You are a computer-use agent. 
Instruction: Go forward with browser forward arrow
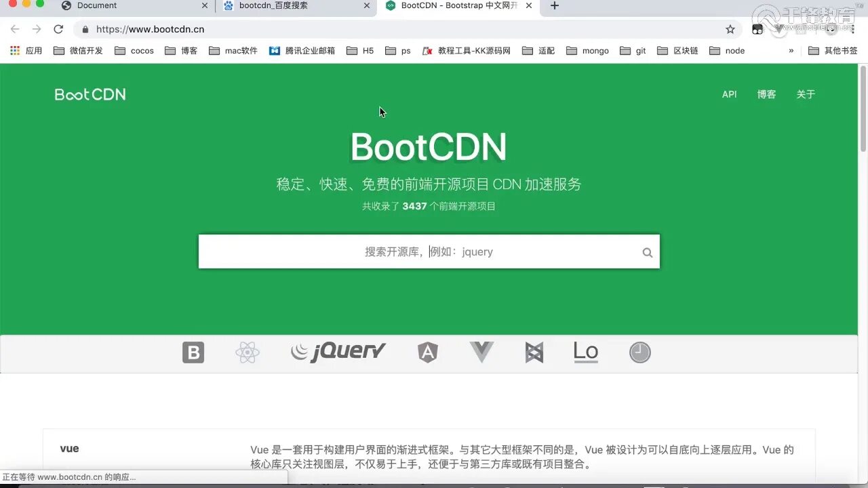coord(37,29)
